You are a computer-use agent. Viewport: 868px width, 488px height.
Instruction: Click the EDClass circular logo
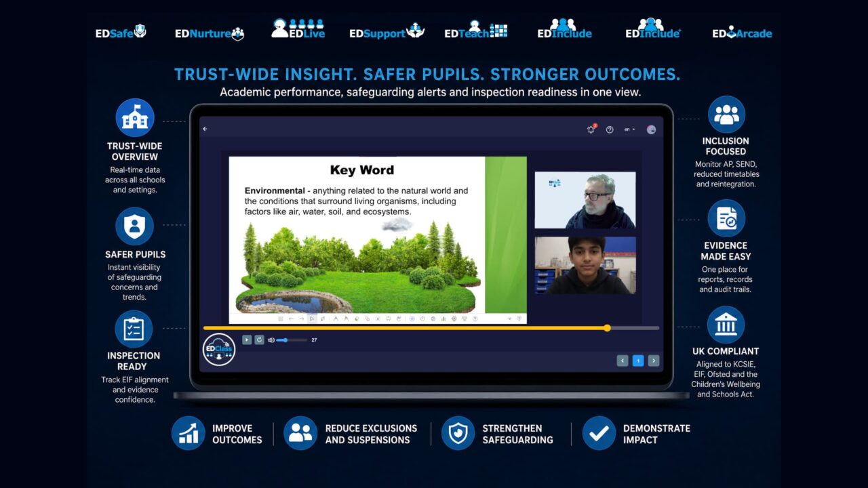point(219,350)
